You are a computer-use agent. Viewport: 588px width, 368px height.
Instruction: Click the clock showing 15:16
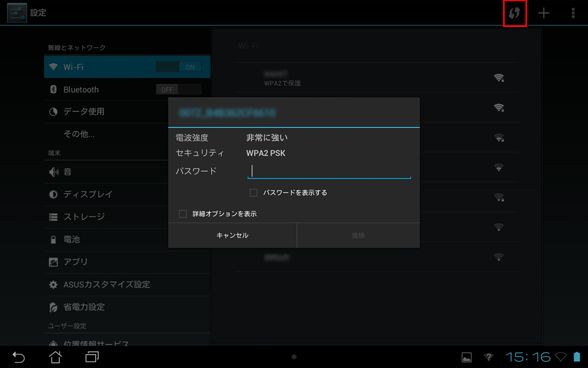coord(528,357)
